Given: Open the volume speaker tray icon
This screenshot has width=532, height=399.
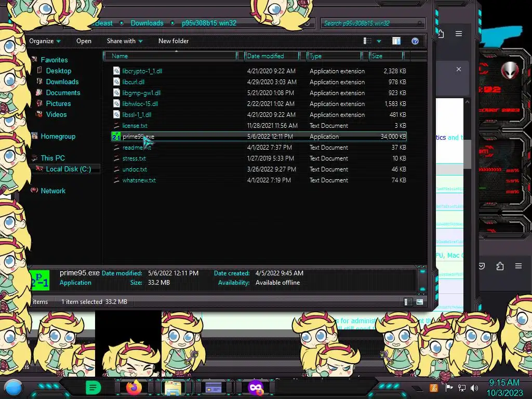Looking at the screenshot, I should pos(474,388).
